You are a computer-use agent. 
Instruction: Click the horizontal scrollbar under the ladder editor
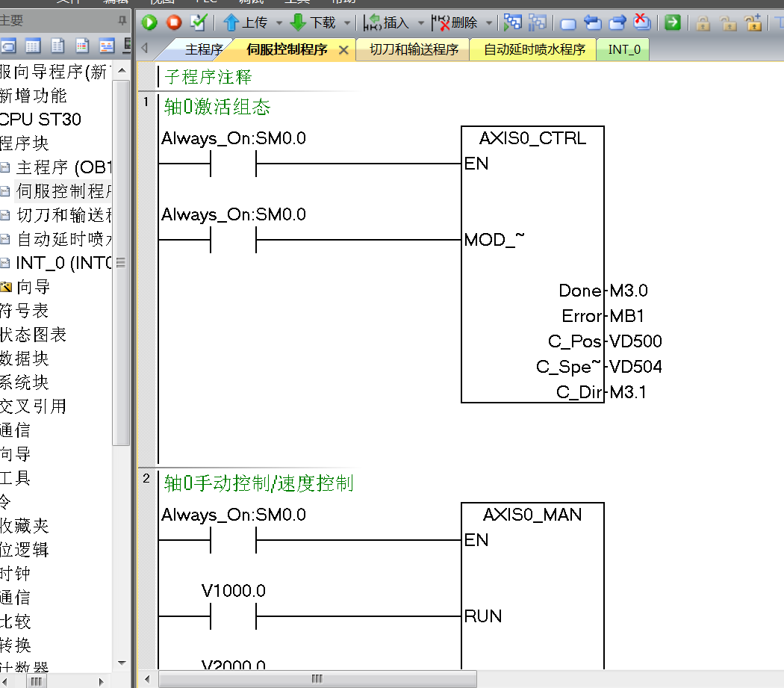(317, 678)
